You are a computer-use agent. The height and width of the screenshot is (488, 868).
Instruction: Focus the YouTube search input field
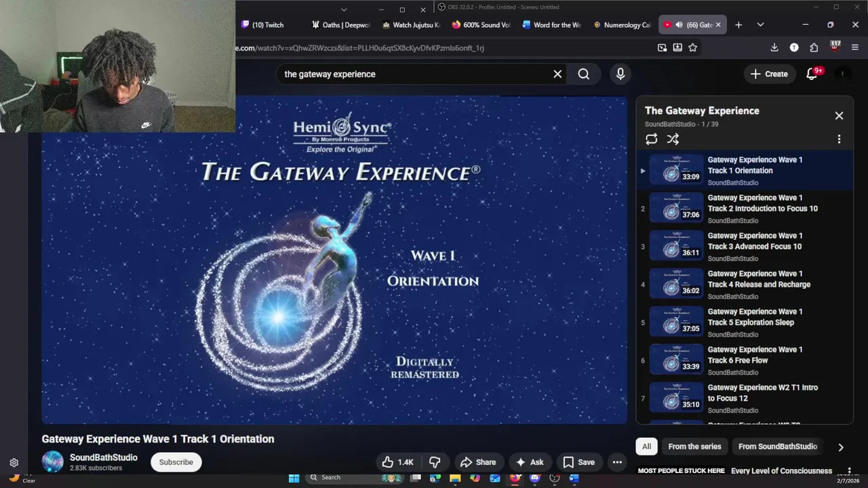pyautogui.click(x=414, y=74)
